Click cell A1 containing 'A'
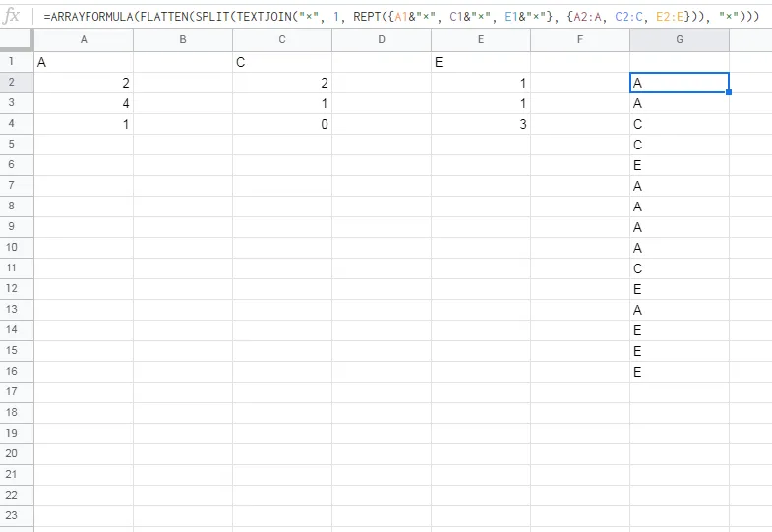 [x=84, y=62]
